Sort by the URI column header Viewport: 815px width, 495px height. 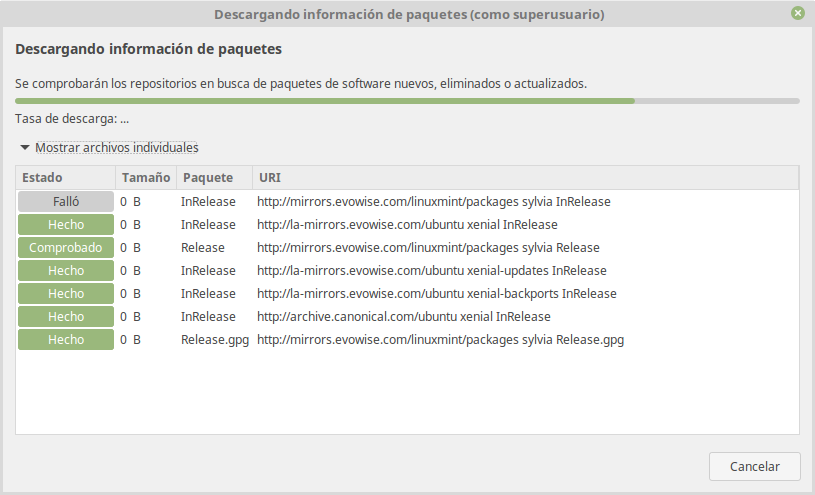pyautogui.click(x=525, y=178)
